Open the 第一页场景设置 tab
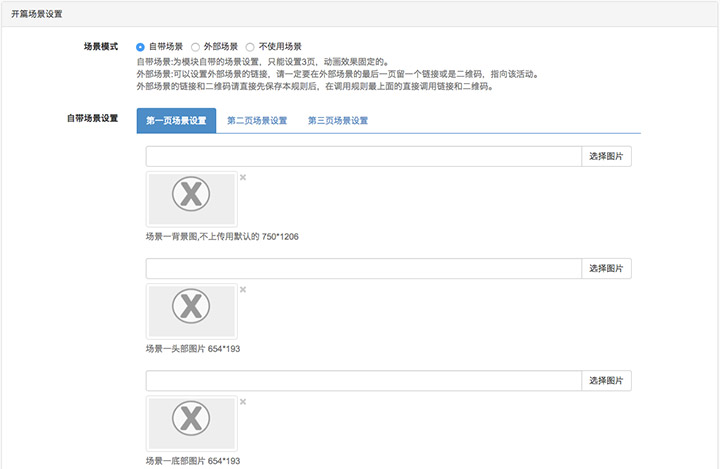The width and height of the screenshot is (720, 469). 176,121
